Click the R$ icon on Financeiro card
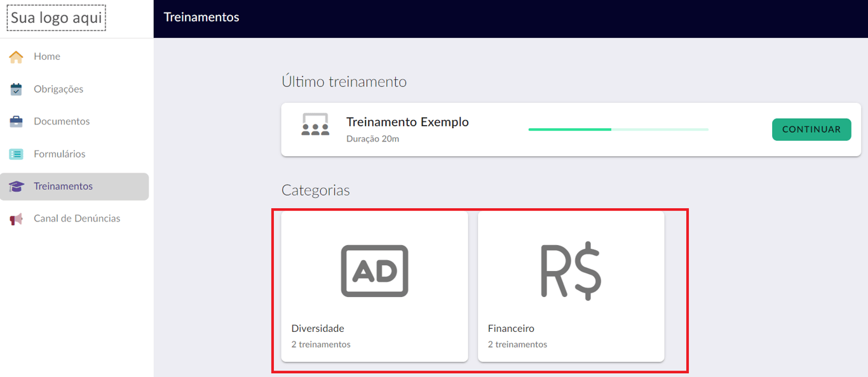The image size is (868, 377). (571, 270)
